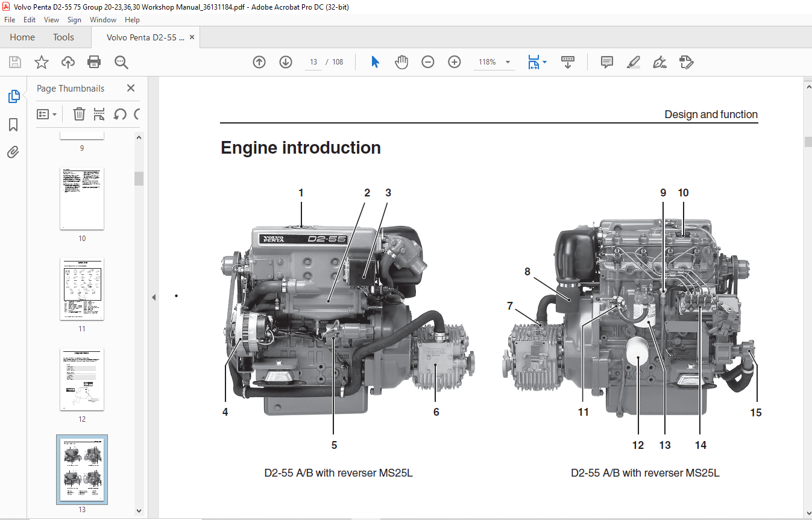Click the print pages icon in the thumbnails toolbar
This screenshot has width=812, height=520.
pyautogui.click(x=99, y=114)
